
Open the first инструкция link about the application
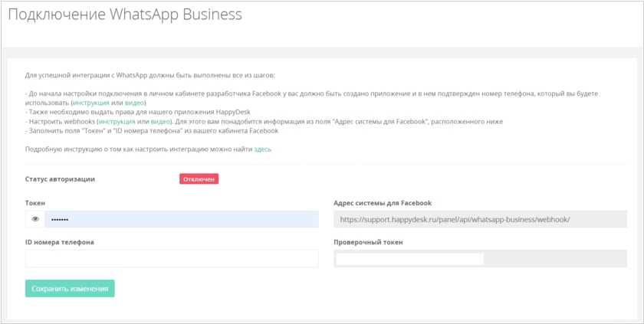(x=91, y=103)
